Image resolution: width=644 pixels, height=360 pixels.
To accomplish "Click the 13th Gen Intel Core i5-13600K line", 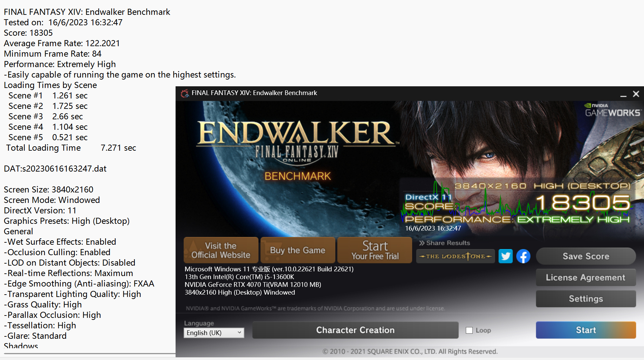I will pyautogui.click(x=239, y=277).
